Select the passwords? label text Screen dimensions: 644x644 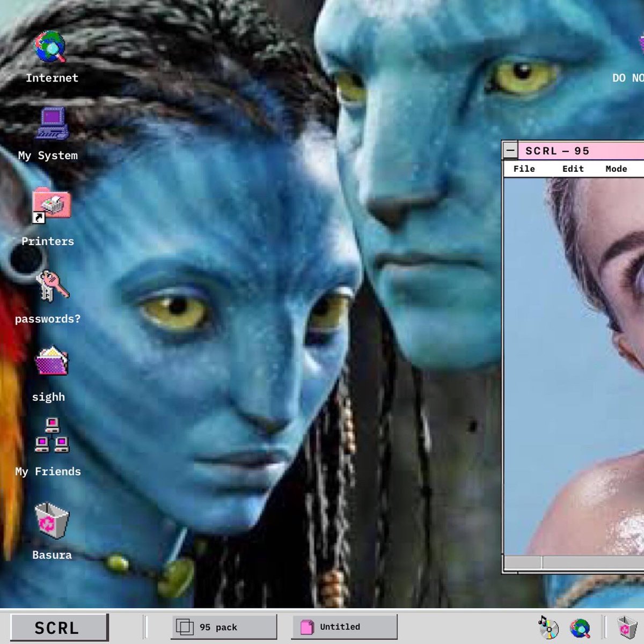(48, 319)
